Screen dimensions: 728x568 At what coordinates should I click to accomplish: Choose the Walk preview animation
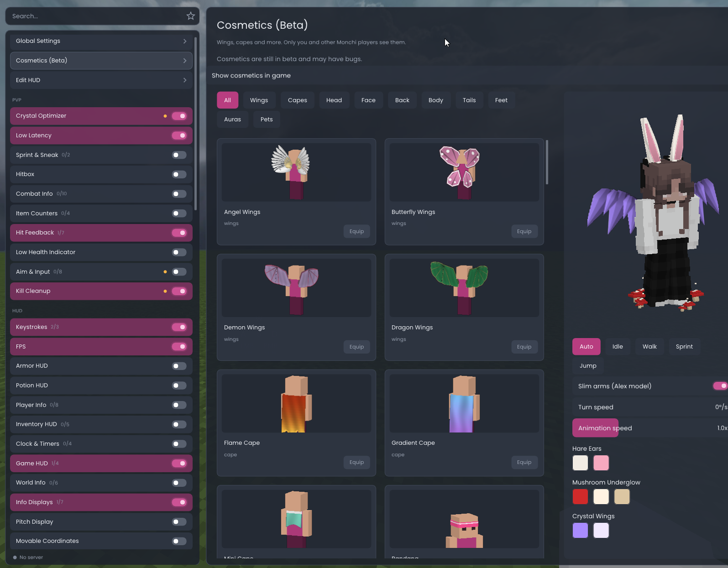click(x=649, y=347)
